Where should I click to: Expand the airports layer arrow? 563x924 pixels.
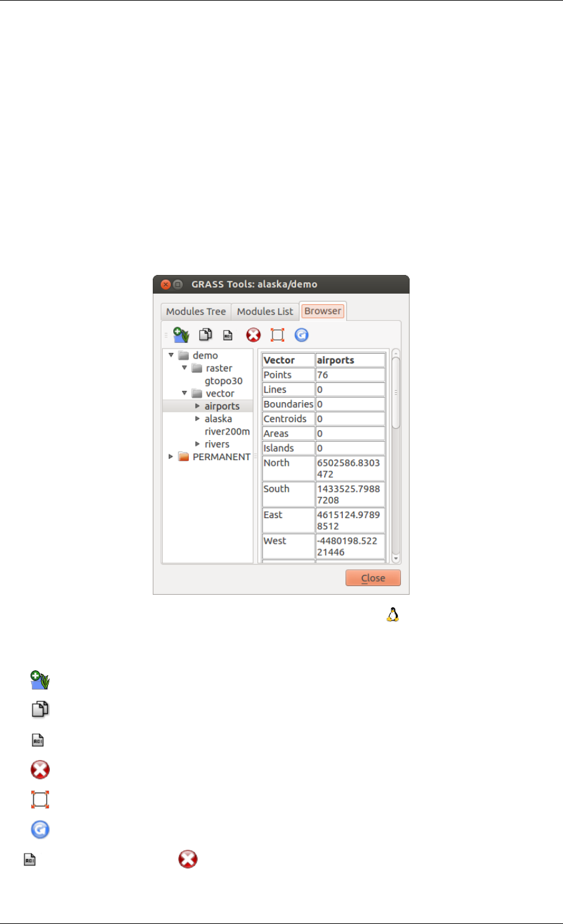pos(198,406)
